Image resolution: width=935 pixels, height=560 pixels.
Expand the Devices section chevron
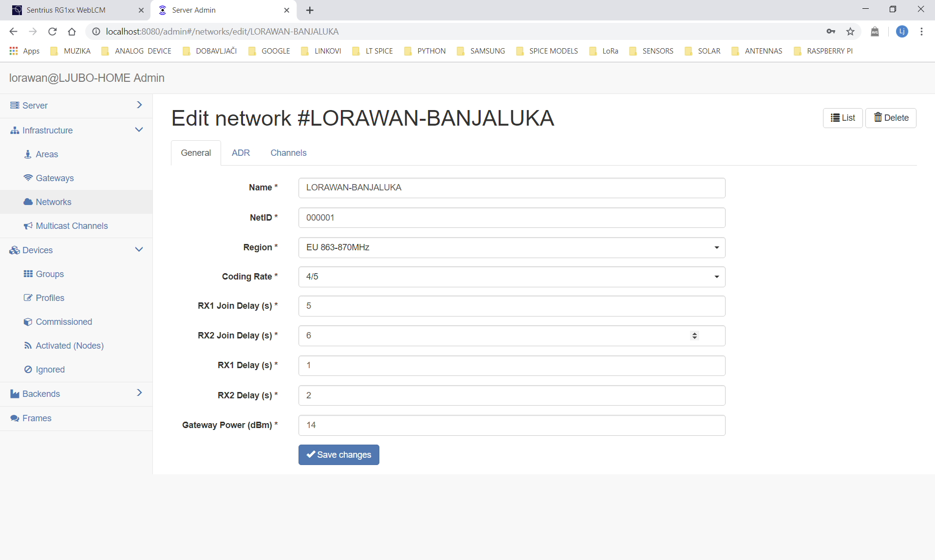pyautogui.click(x=139, y=249)
